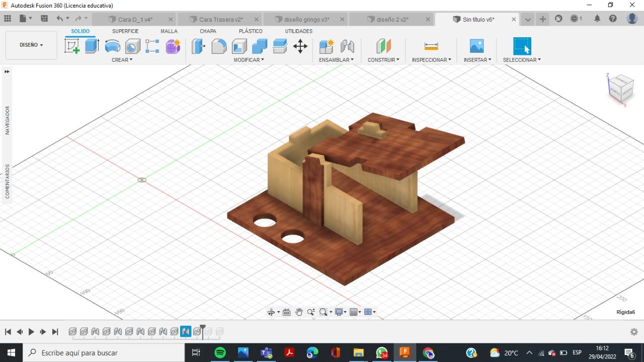The image size is (644, 362).
Task: Click the Insert image icon
Action: point(476,46)
